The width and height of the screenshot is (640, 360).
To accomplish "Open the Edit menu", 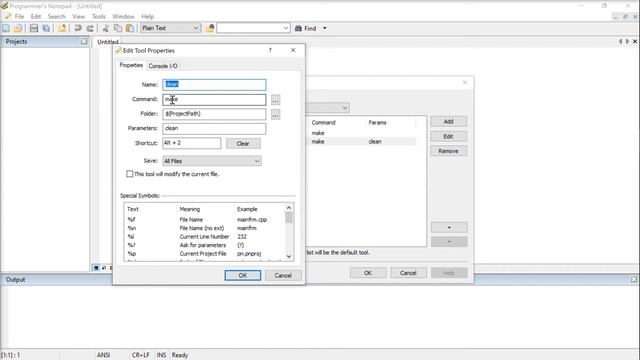I will point(36,17).
